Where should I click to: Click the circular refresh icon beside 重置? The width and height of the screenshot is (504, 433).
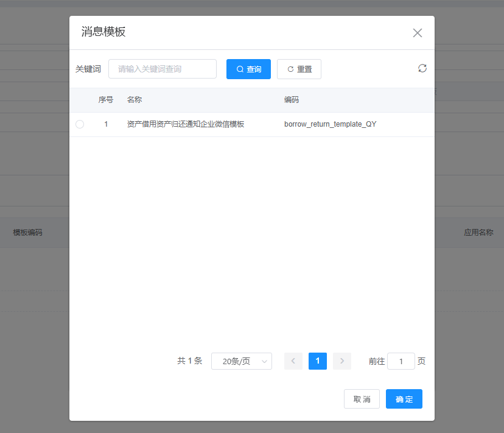[422, 68]
